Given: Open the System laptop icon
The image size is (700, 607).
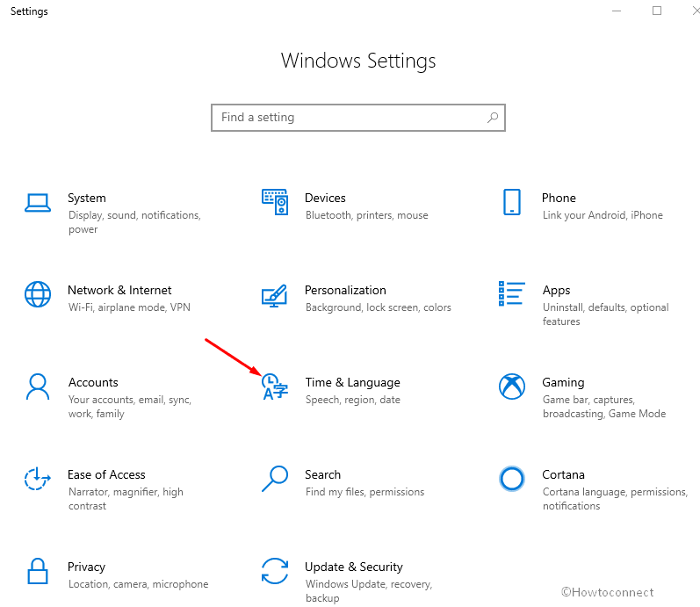Looking at the screenshot, I should (x=38, y=203).
